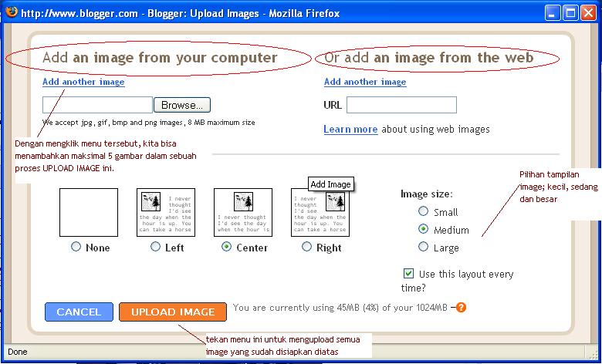Image resolution: width=602 pixels, height=364 pixels.
Task: Click the UPLOAD IMAGE button
Action: [173, 312]
